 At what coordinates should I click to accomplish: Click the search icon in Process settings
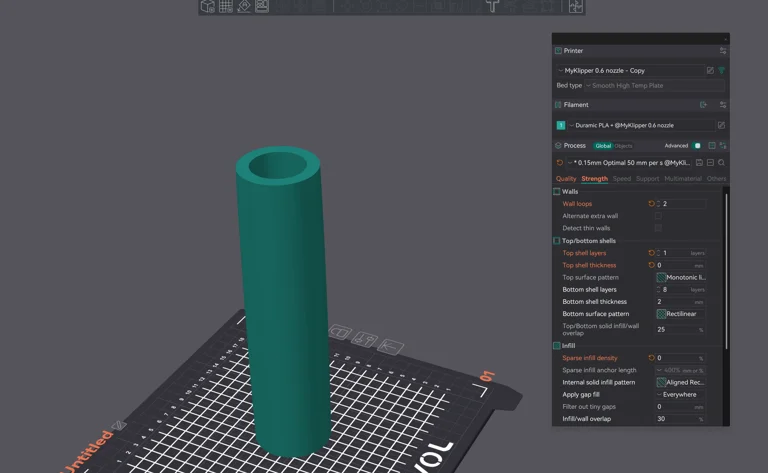click(x=722, y=162)
